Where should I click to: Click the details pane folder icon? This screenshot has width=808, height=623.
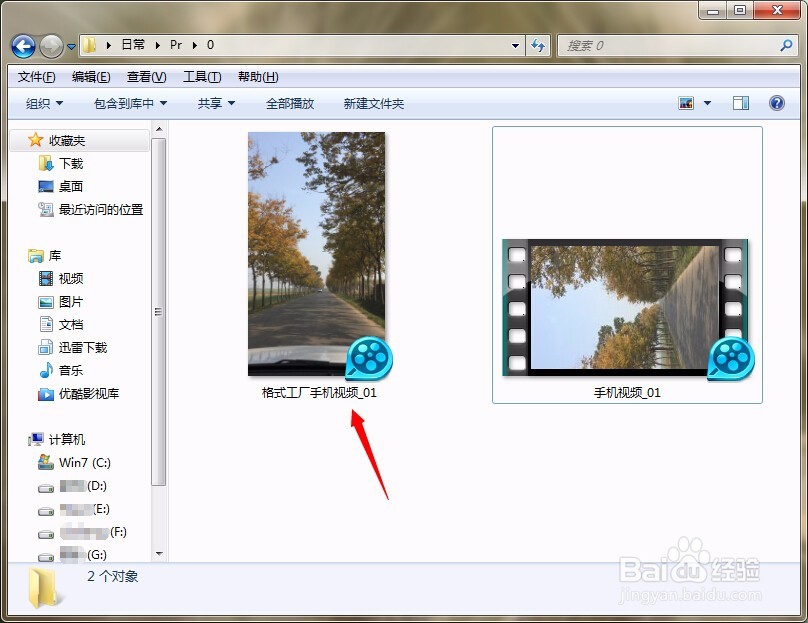(45, 588)
